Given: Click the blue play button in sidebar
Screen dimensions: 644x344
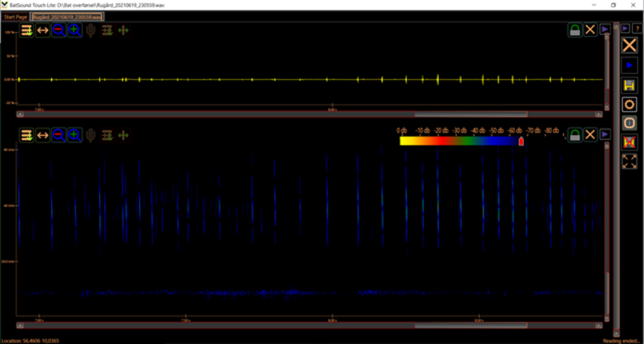Looking at the screenshot, I should tap(629, 66).
